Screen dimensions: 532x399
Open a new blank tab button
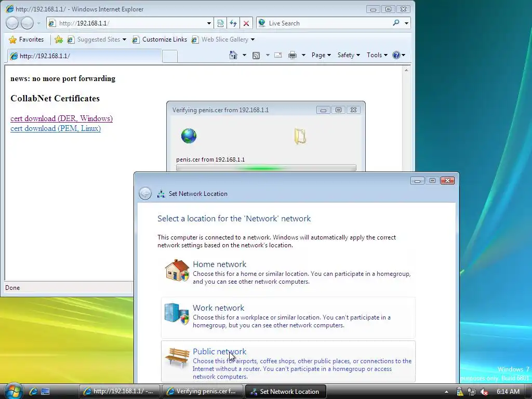coord(170,56)
